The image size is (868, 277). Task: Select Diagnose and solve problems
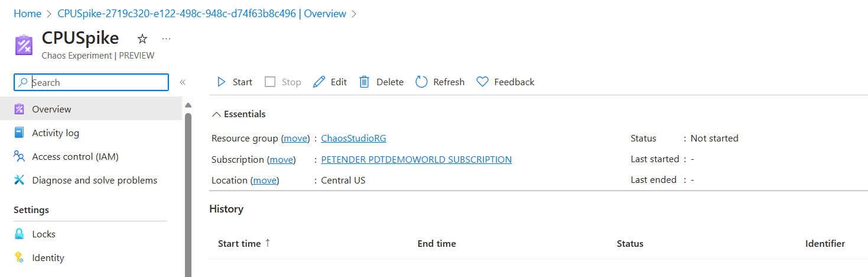pos(95,180)
